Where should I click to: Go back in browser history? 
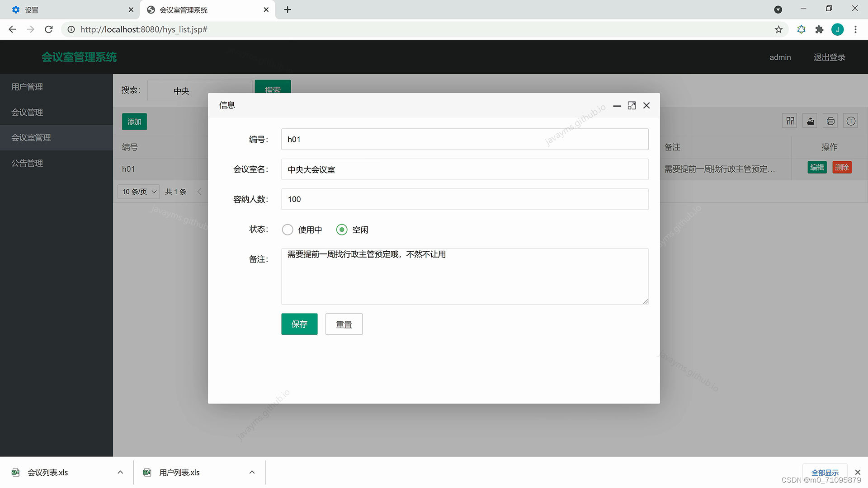tap(12, 29)
